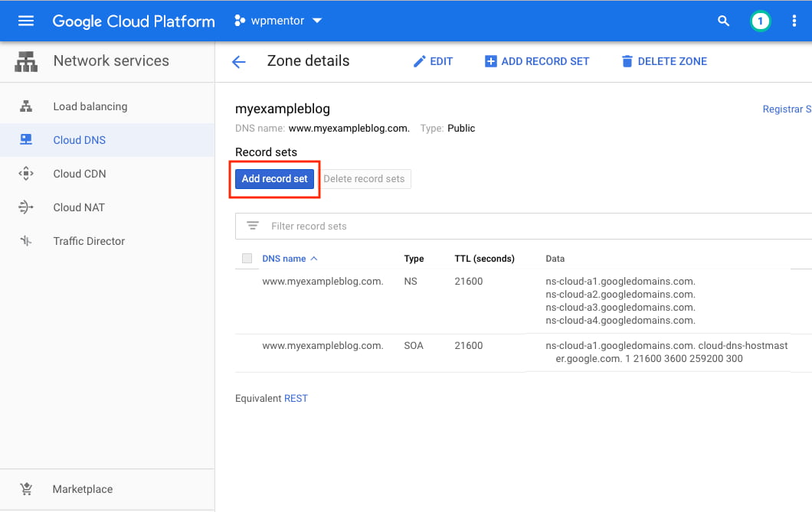Click ns-cloud-a4.googledomains.com. entry

[x=620, y=320]
